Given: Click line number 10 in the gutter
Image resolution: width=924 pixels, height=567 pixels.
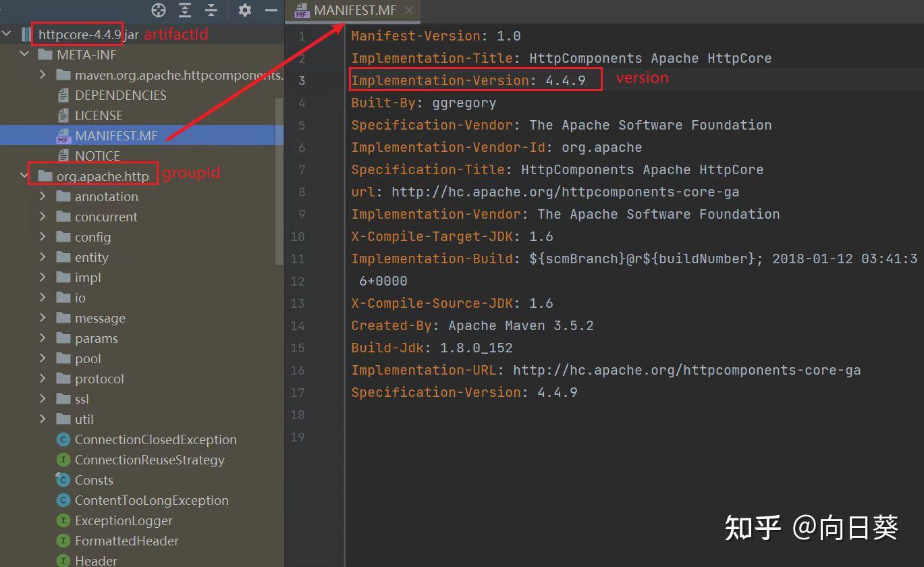Looking at the screenshot, I should (x=297, y=236).
